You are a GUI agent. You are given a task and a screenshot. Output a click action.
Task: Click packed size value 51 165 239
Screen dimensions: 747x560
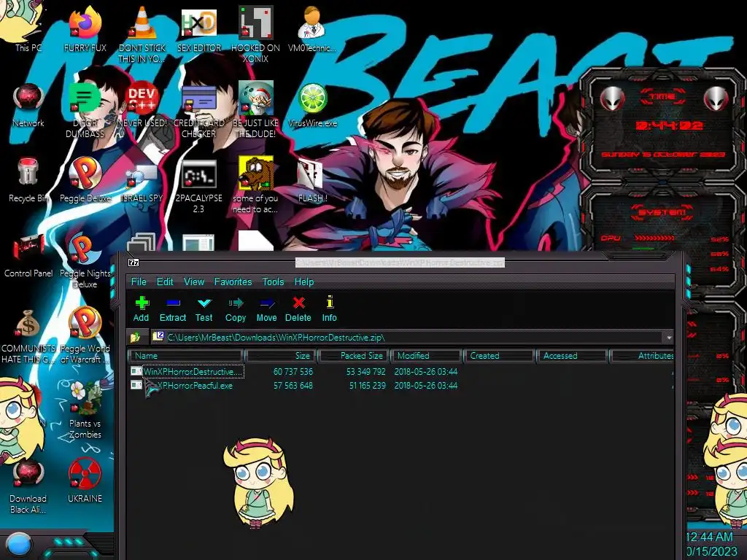(x=368, y=386)
